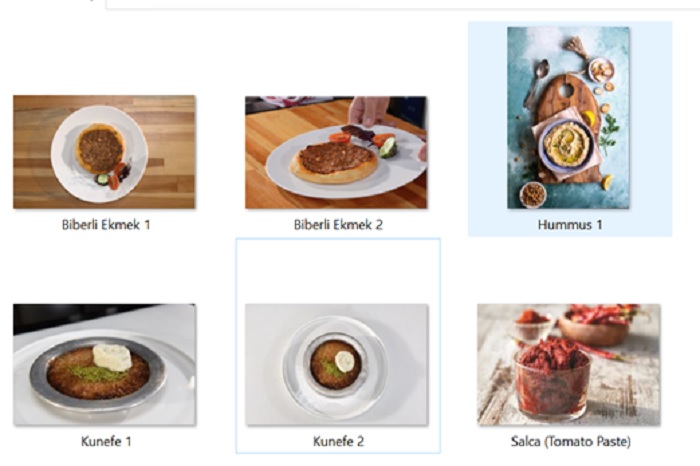Image resolution: width=700 pixels, height=466 pixels.
Task: Click the 'Biberli Ekmek 1' file name
Action: [x=106, y=225]
